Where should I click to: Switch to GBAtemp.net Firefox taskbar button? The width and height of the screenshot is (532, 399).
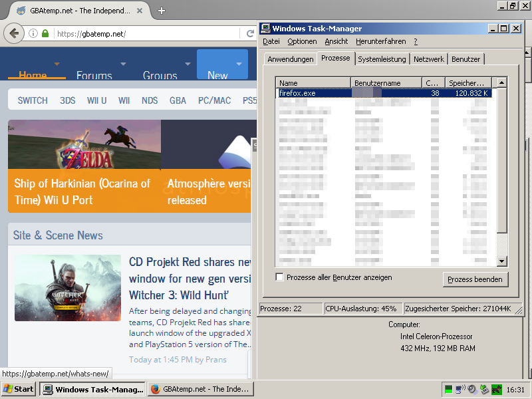(x=201, y=389)
